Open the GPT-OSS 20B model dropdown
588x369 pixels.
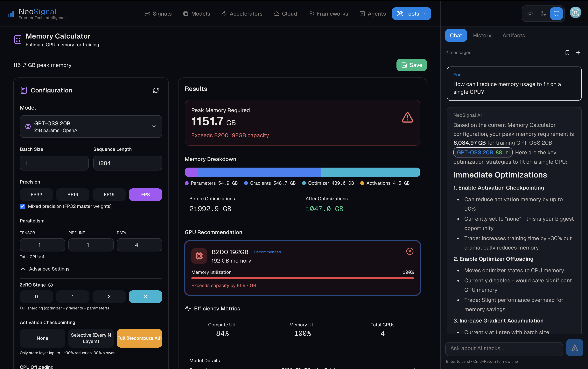click(91, 127)
